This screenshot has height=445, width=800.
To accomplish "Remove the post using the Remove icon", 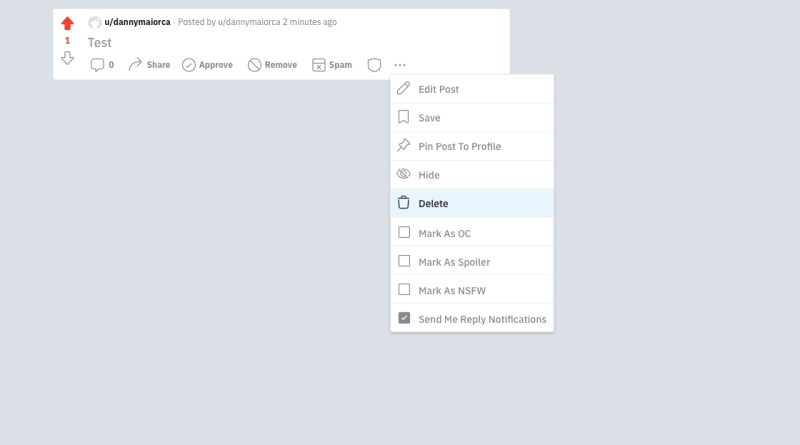I will click(255, 65).
